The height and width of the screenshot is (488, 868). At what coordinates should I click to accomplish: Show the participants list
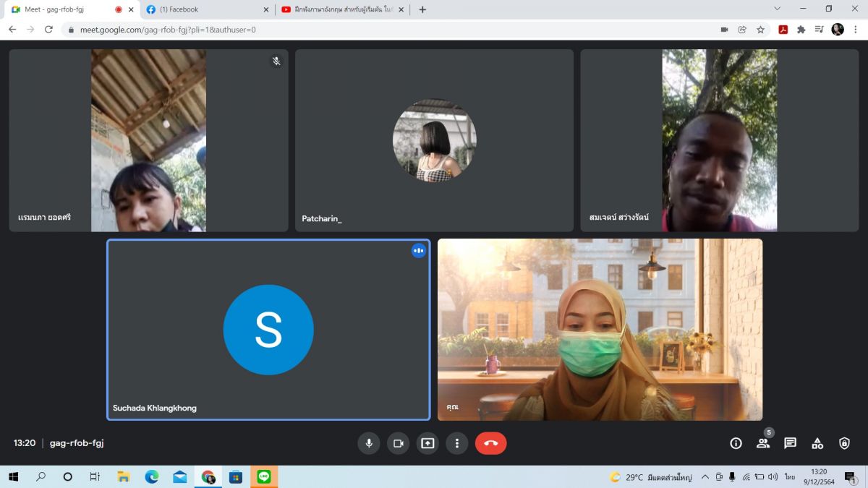tap(763, 443)
